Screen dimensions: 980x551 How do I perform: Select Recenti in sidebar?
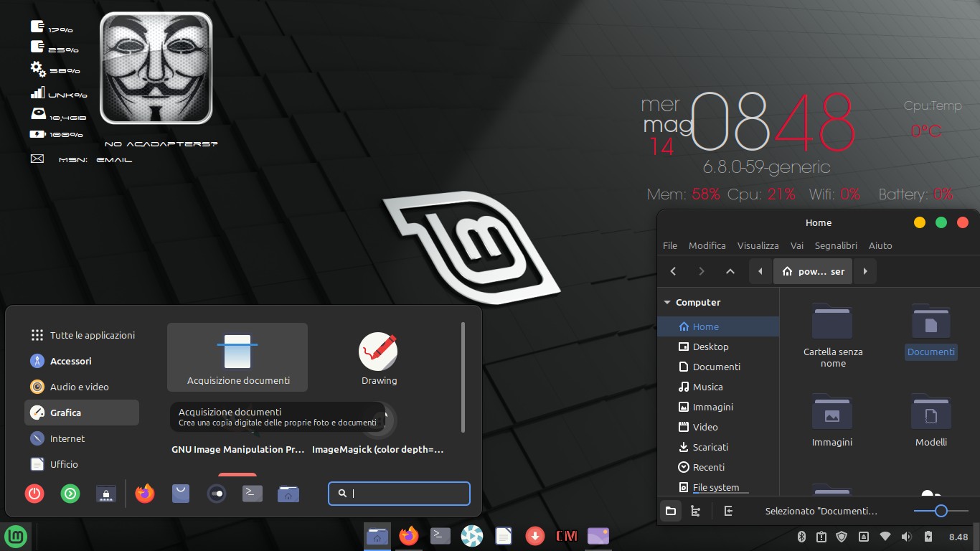coord(718,467)
